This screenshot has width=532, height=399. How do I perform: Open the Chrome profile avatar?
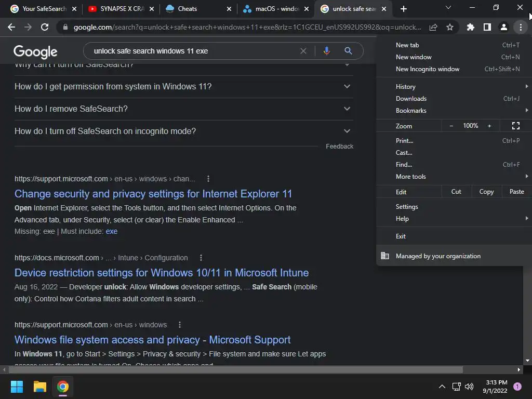point(504,27)
